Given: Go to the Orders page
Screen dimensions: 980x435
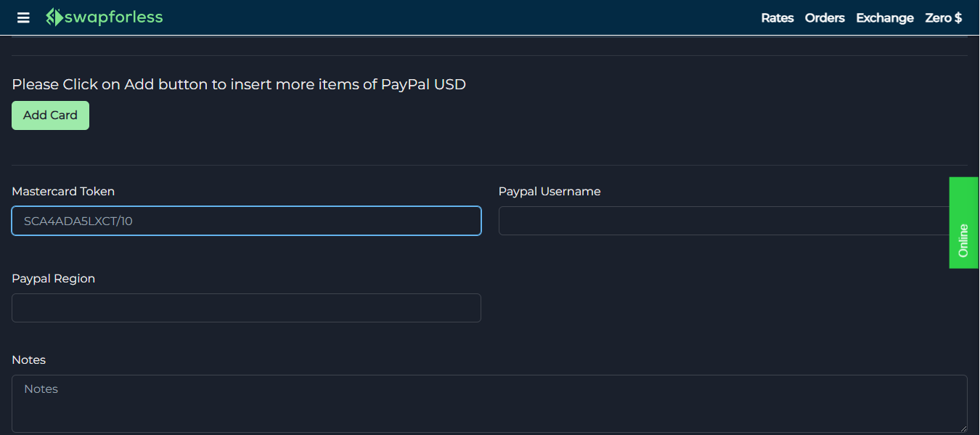Looking at the screenshot, I should click(x=825, y=17).
